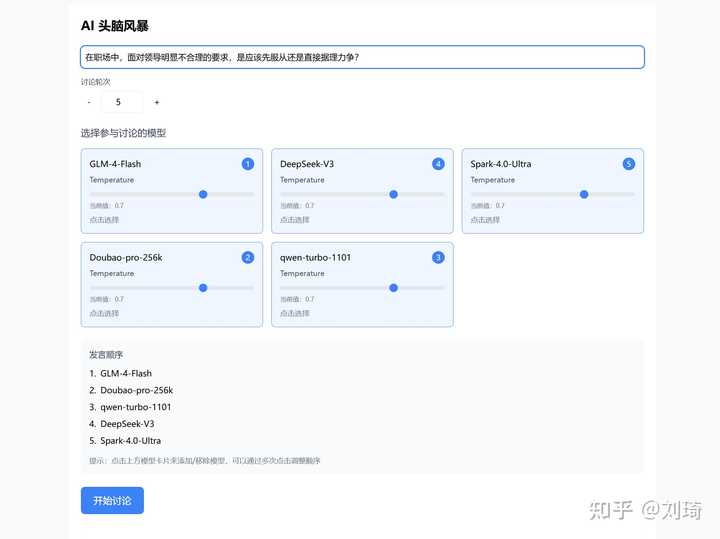This screenshot has height=539, width=720.
Task: Click order badge 2 on Doubao-pro-256k
Action: pos(248,258)
